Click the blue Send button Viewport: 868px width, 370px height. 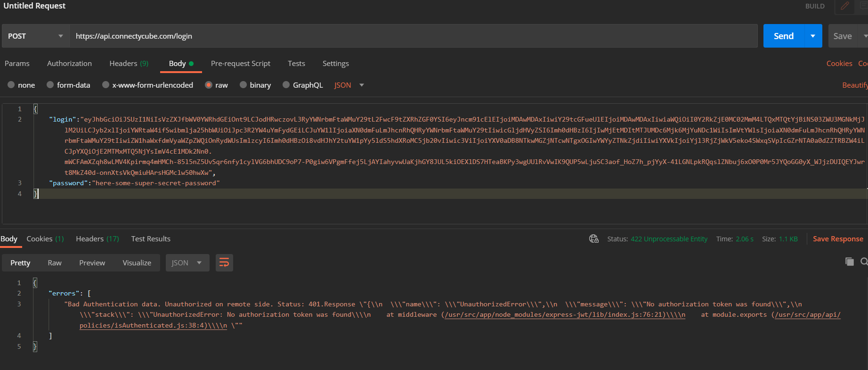pos(784,36)
